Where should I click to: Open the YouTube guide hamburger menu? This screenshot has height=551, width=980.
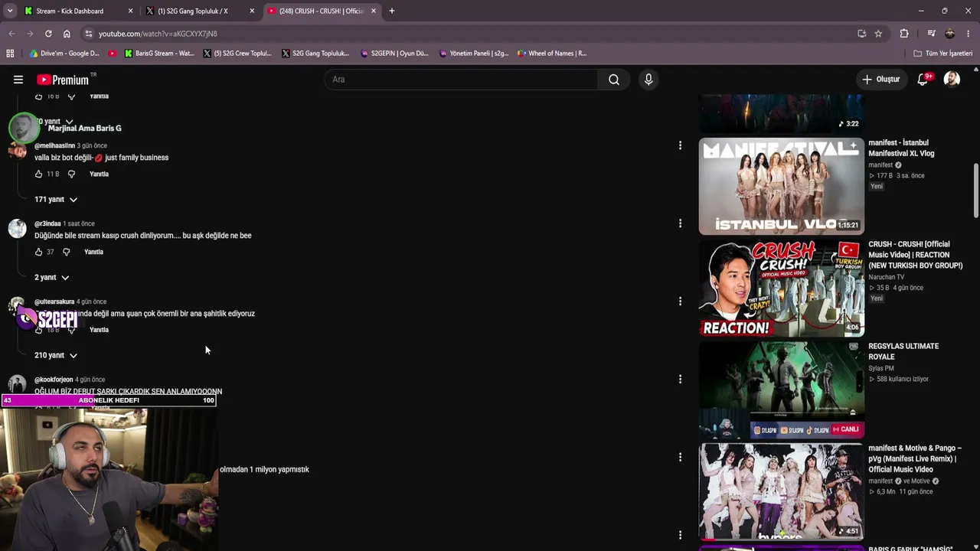click(18, 80)
